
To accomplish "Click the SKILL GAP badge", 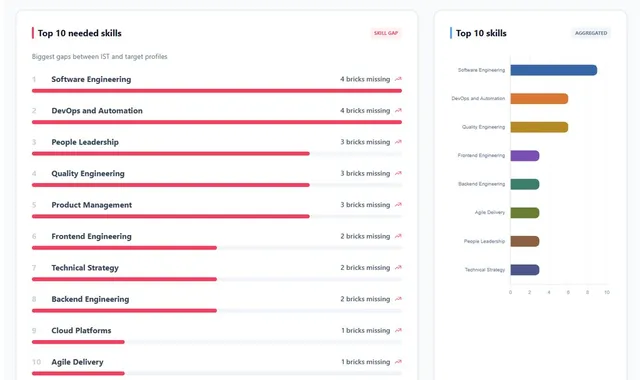I will [x=386, y=33].
